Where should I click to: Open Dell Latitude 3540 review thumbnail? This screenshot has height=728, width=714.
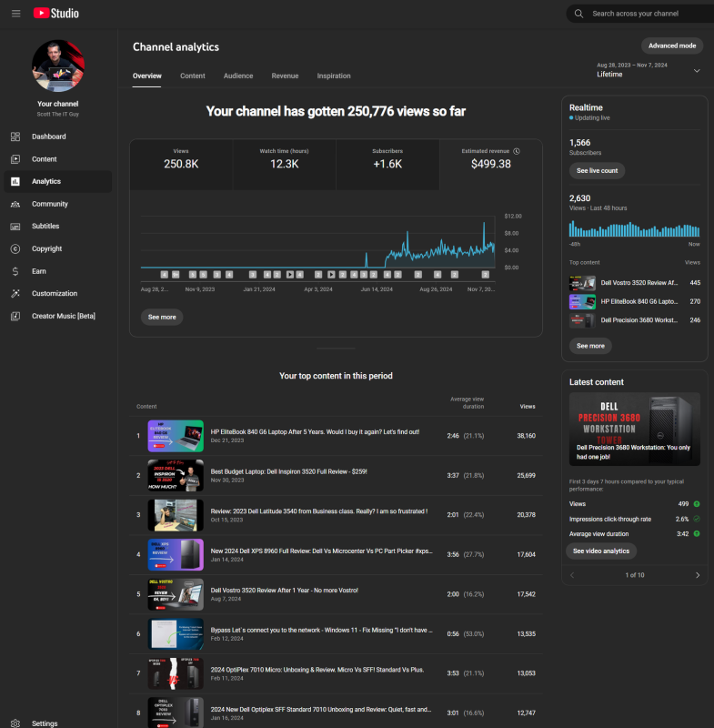pyautogui.click(x=176, y=515)
